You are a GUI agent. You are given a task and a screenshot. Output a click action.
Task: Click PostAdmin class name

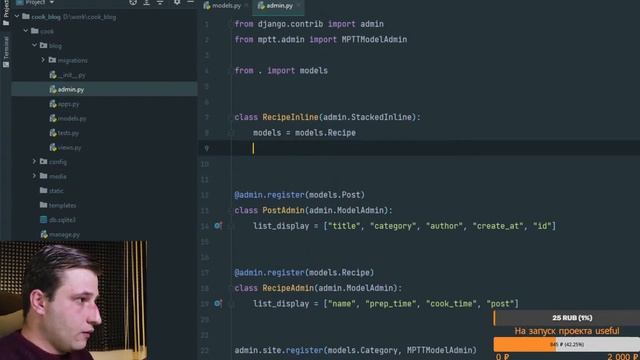pyautogui.click(x=283, y=210)
